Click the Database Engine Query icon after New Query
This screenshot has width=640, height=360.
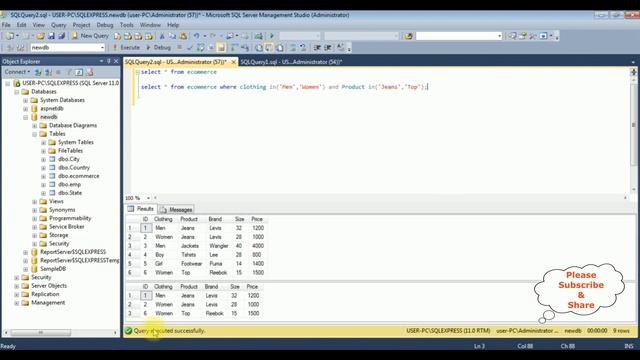pos(118,36)
